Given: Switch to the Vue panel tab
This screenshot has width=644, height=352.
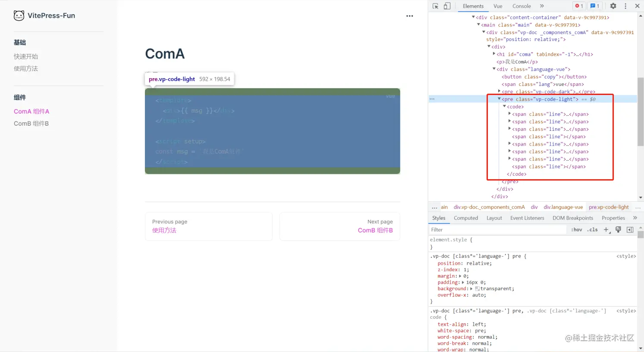Looking at the screenshot, I should click(498, 6).
